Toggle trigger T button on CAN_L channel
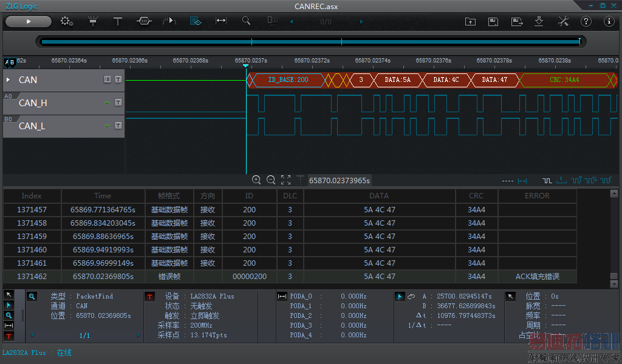The width and height of the screenshot is (622, 364). tap(118, 126)
